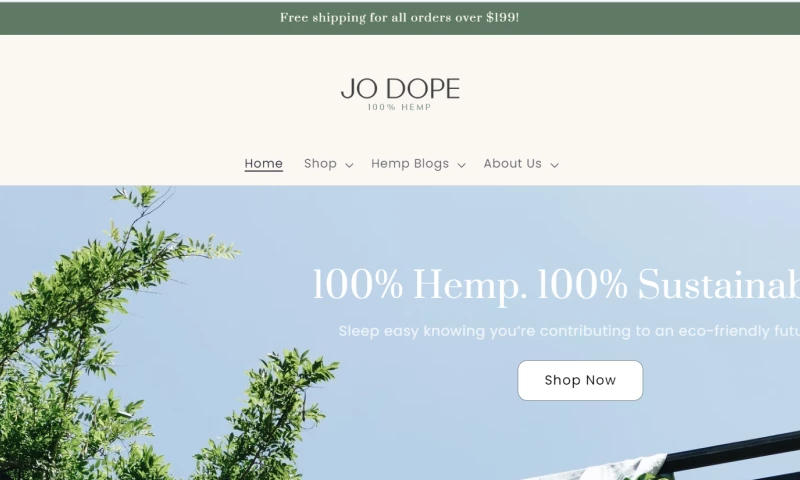Expand the Shop menu chevron
The height and width of the screenshot is (480, 800).
click(349, 165)
